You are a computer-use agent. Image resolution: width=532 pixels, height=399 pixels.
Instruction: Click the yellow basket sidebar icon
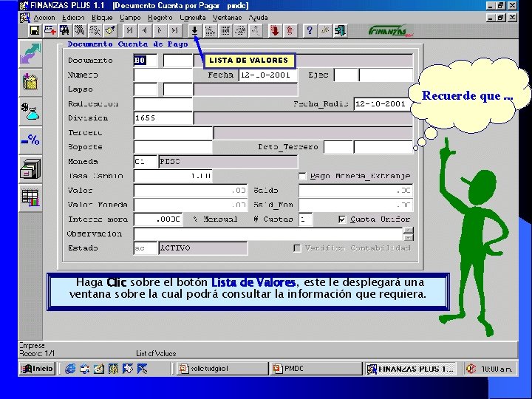[30, 82]
